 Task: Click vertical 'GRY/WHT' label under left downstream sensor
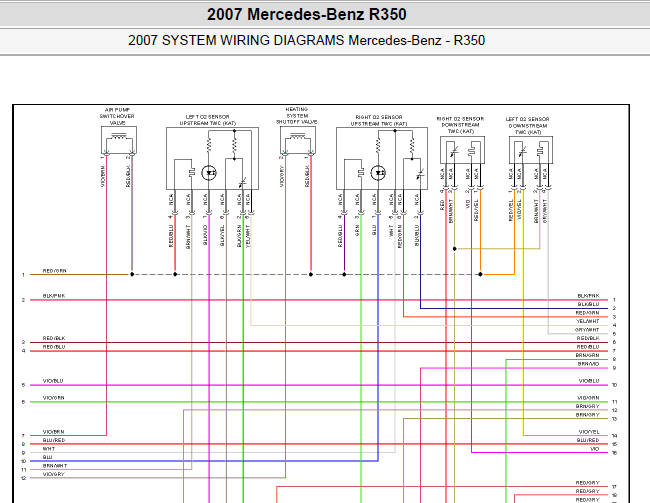[x=545, y=211]
